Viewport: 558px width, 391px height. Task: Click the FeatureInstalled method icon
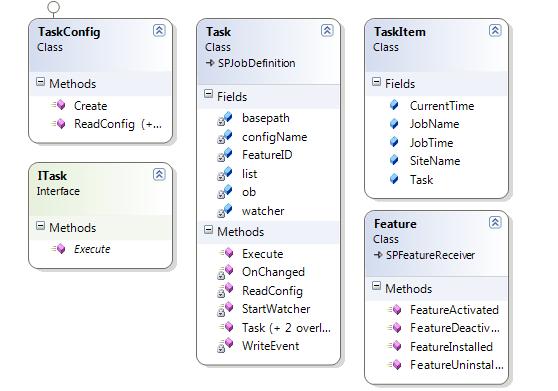point(395,346)
